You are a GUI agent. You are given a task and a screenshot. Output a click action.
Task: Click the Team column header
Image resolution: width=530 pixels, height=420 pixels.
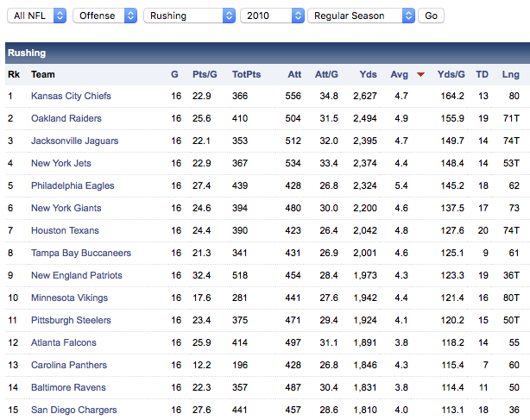click(x=43, y=74)
